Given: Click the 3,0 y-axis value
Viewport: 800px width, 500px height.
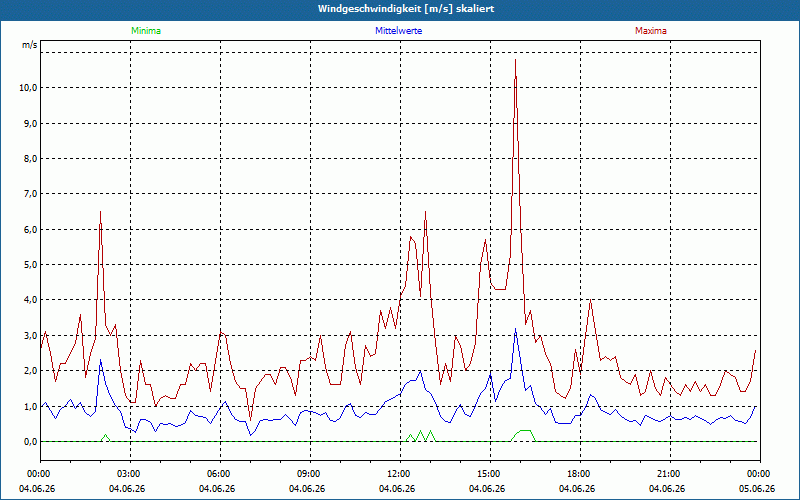Looking at the screenshot, I should [30, 336].
